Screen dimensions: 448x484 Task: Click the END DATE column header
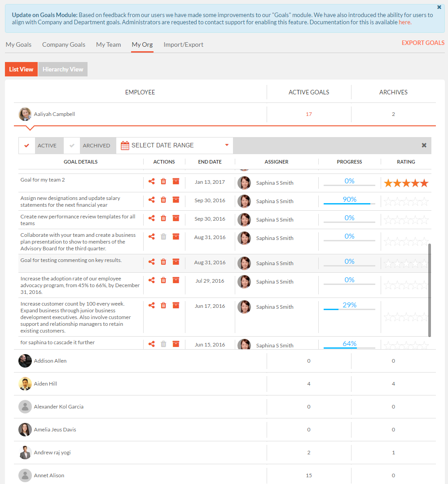click(210, 162)
